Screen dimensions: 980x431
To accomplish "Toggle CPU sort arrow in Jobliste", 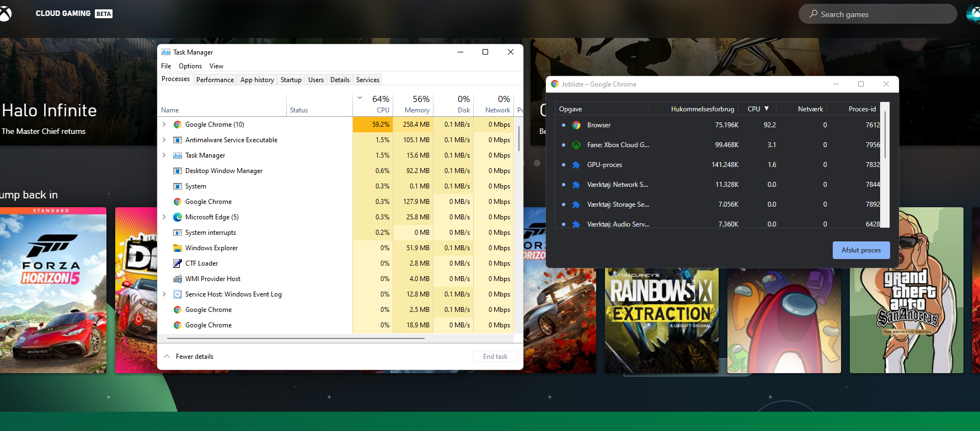I will click(767, 109).
